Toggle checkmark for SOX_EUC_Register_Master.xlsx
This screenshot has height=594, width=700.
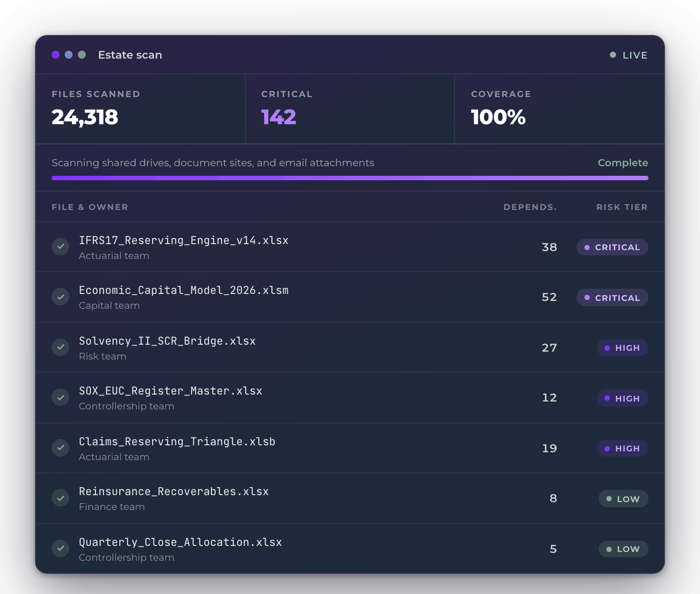[x=60, y=398]
